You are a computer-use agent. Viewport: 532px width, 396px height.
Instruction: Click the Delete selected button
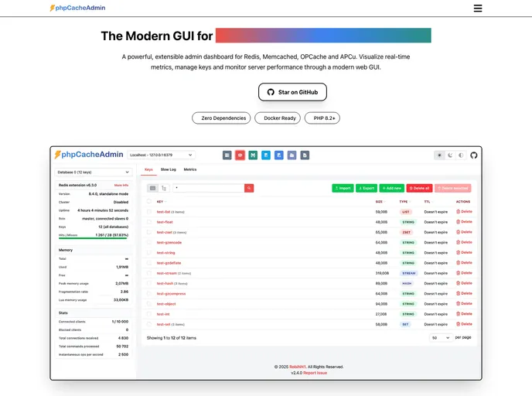click(x=452, y=188)
